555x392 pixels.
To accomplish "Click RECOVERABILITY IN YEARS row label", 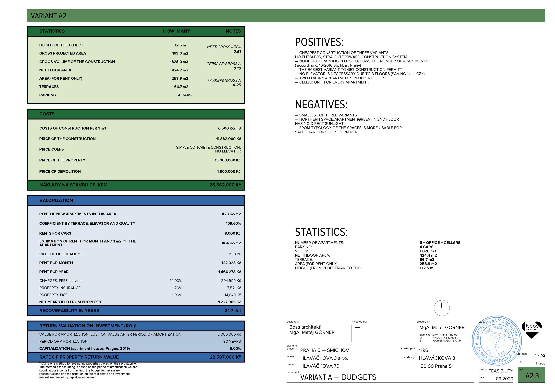I will [69, 311].
